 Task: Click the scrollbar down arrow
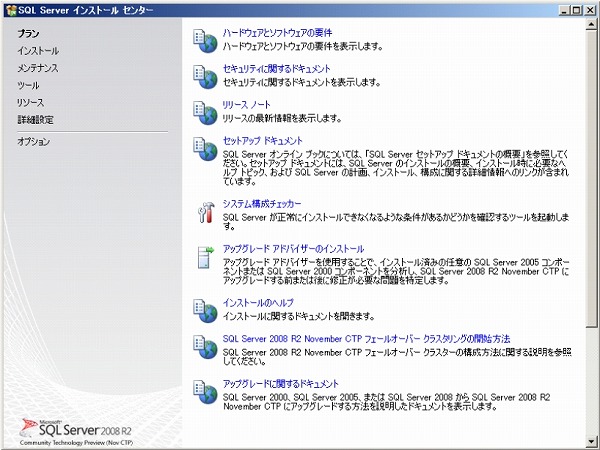(x=591, y=442)
